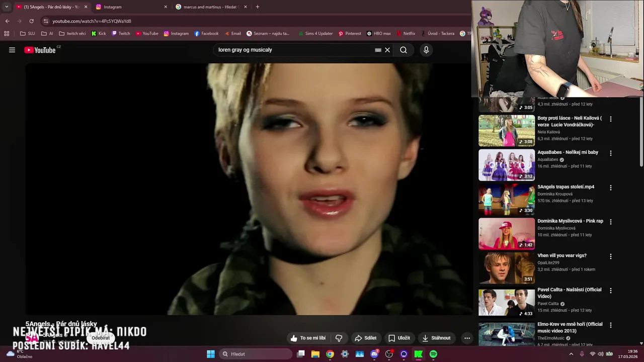
Task: Open the Netflix bookmark
Action: (406, 34)
